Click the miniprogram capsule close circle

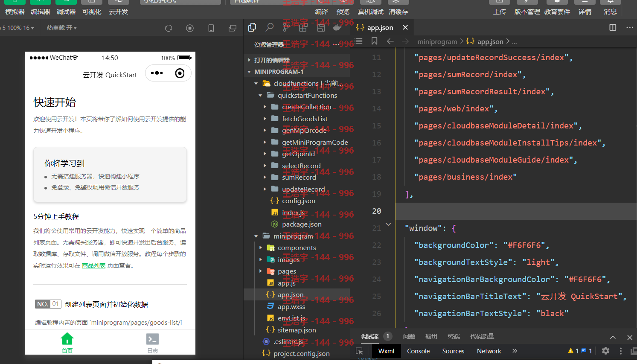180,73
